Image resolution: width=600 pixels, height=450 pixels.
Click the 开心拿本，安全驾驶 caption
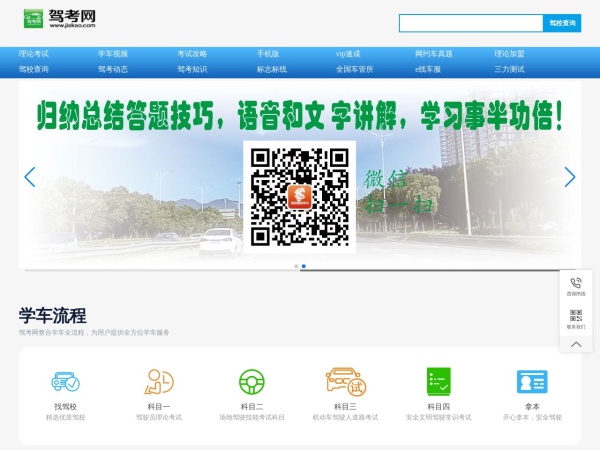(532, 417)
